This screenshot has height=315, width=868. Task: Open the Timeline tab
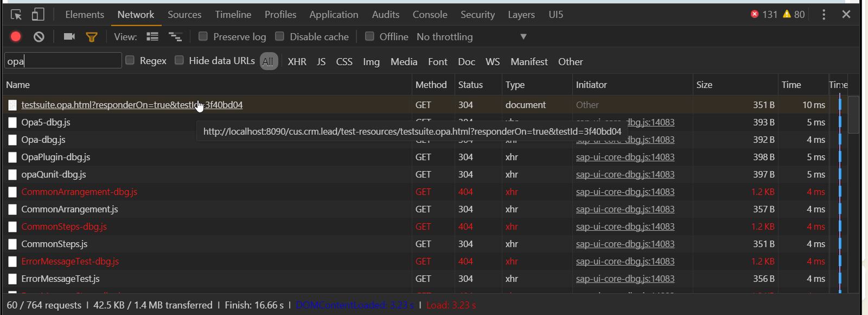(x=233, y=15)
